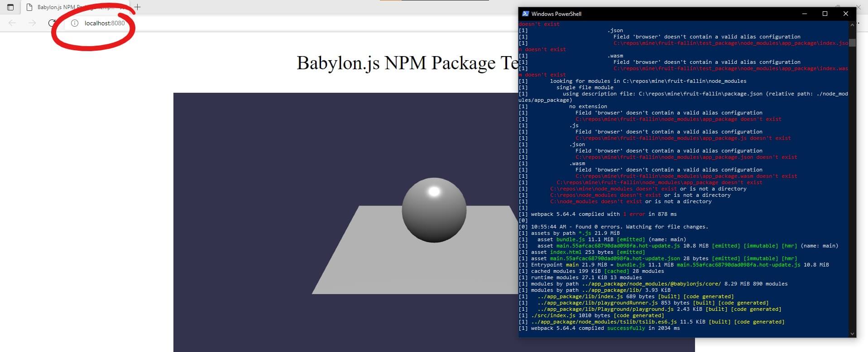Click the 'hot-update.json 28 bytes' asset line
This screenshot has width=868, height=352.
tap(658, 258)
